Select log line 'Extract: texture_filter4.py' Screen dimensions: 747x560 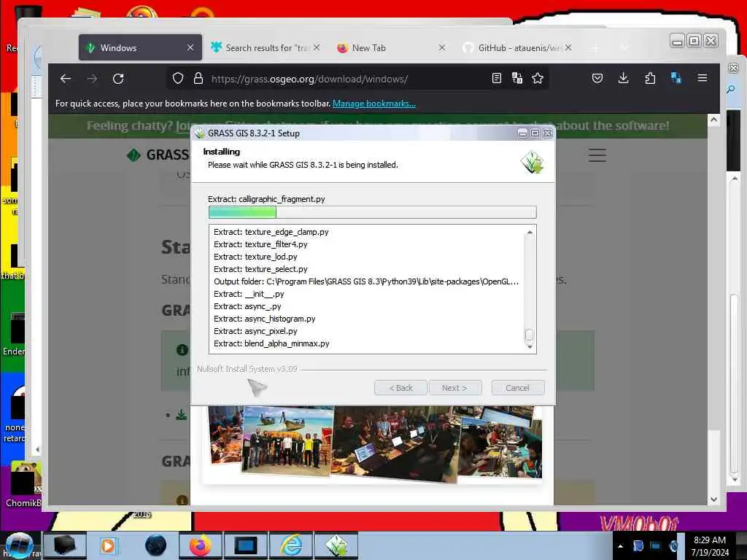point(260,244)
